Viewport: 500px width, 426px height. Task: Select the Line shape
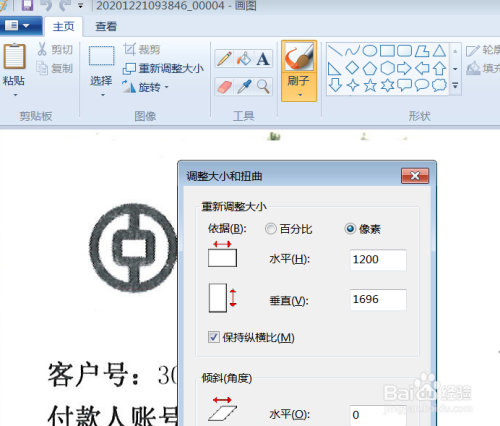(x=335, y=51)
